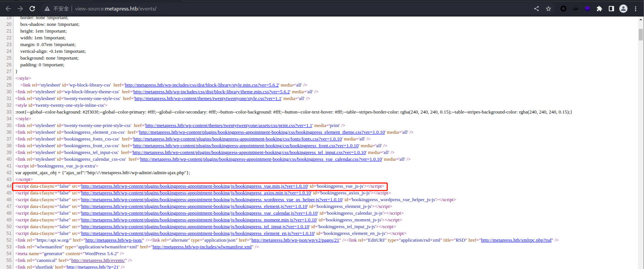
Task: Open the not-secure site warning icon
Action: pos(47,9)
